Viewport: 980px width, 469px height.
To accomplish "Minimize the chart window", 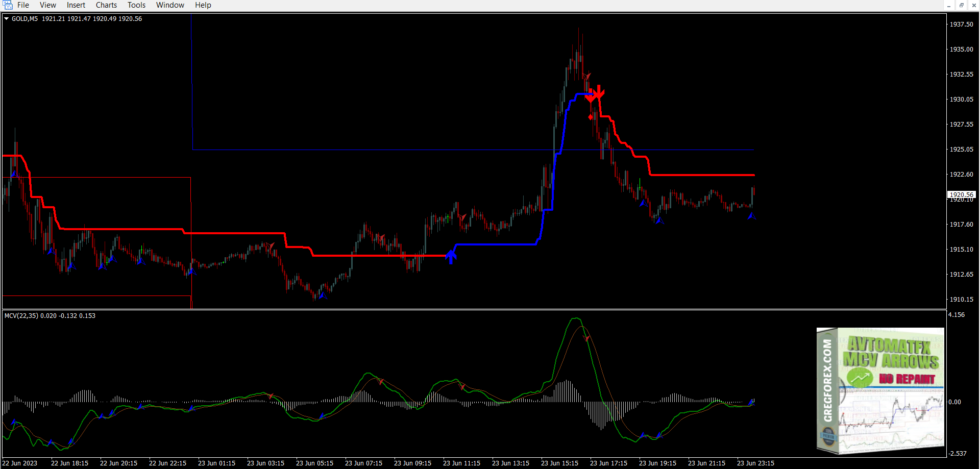I will tap(949, 5).
